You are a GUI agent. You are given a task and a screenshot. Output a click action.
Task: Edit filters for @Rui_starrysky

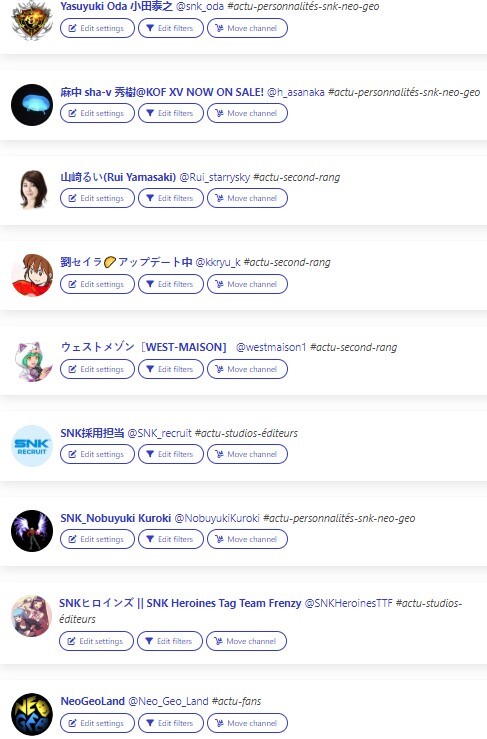(x=171, y=198)
